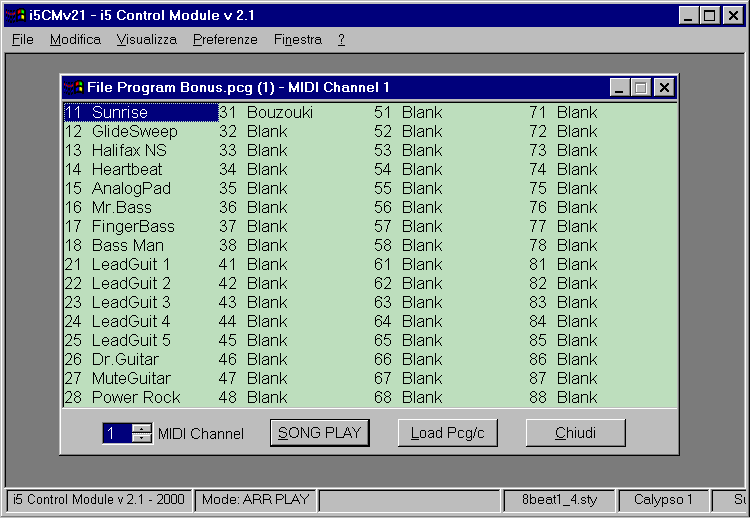Click the i5CM application icon in title bar
Image resolution: width=750 pixels, height=518 pixels.
click(15, 15)
